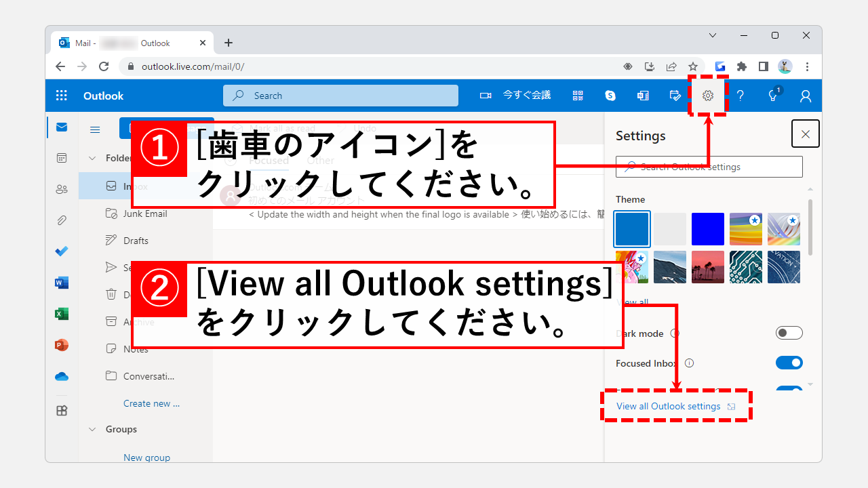Open OneDrive from the left sidebar
Image resolution: width=868 pixels, height=488 pixels.
coord(62,376)
